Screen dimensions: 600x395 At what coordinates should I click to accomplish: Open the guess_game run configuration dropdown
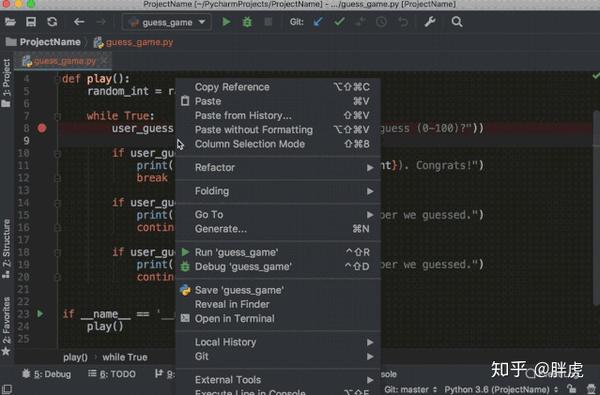(166, 22)
